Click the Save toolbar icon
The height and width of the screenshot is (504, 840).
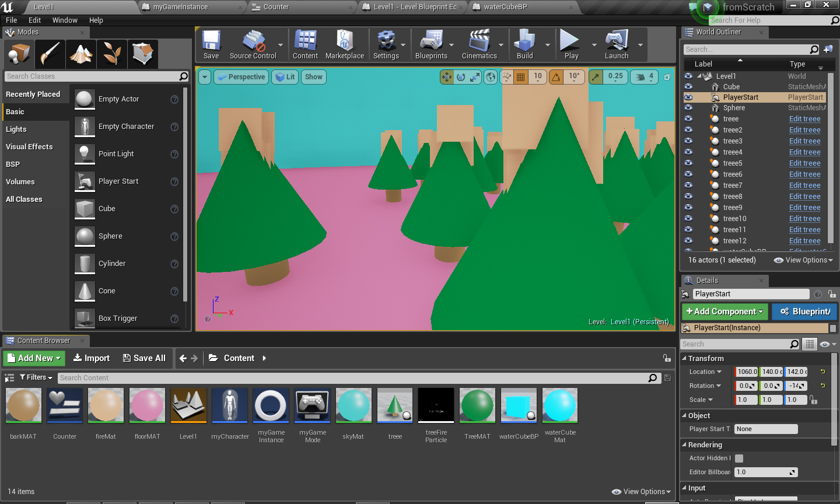[x=211, y=44]
